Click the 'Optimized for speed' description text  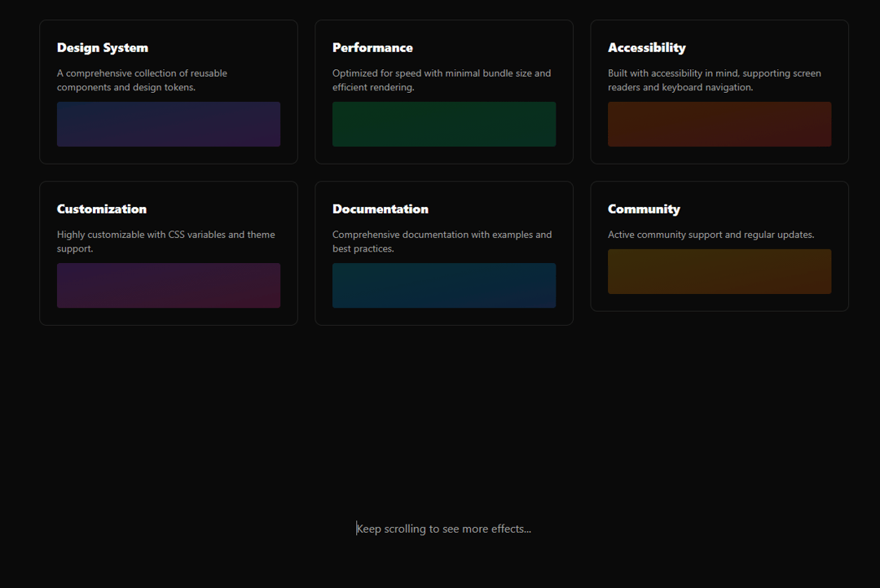click(442, 81)
